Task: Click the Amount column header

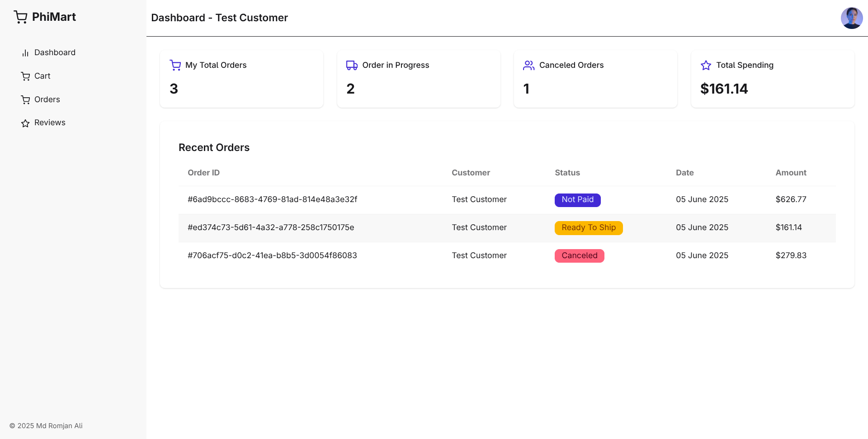Action: click(x=791, y=173)
